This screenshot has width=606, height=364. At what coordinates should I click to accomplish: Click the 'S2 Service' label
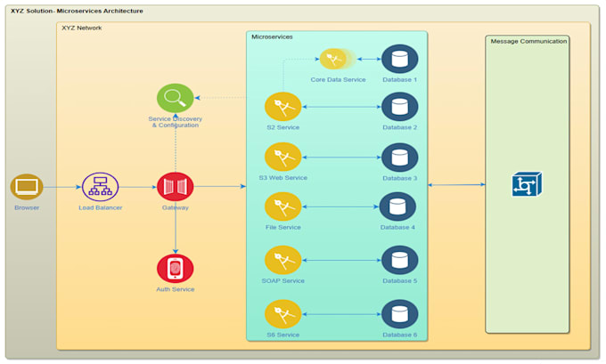(x=283, y=127)
